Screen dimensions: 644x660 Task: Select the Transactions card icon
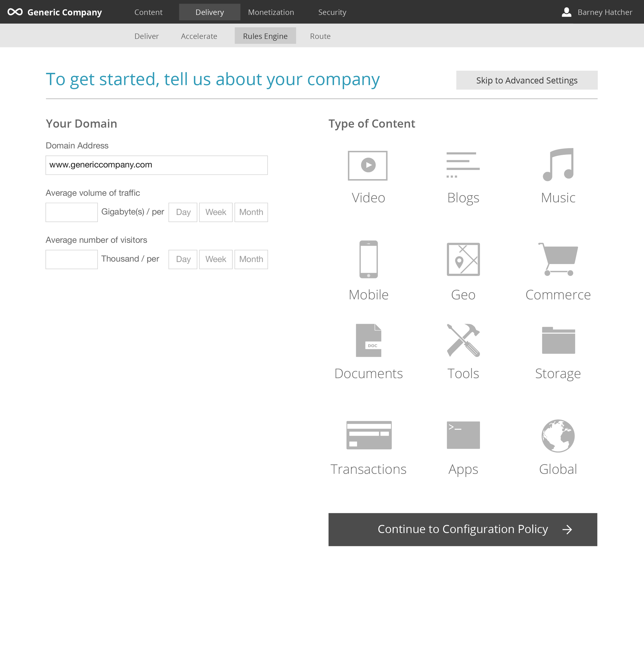tap(369, 435)
